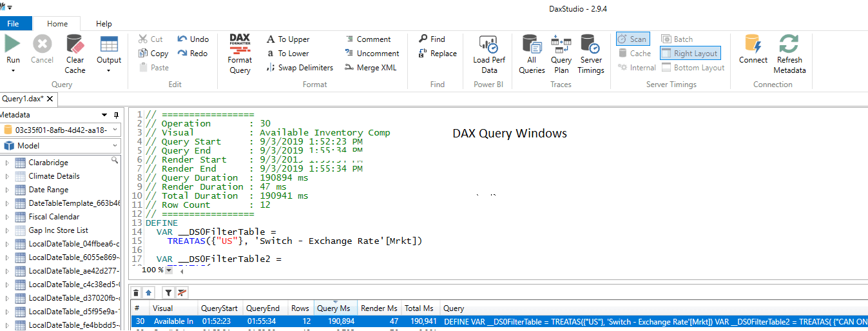Clear filters with crossed funnel icon
The width and height of the screenshot is (868, 331).
tap(182, 292)
